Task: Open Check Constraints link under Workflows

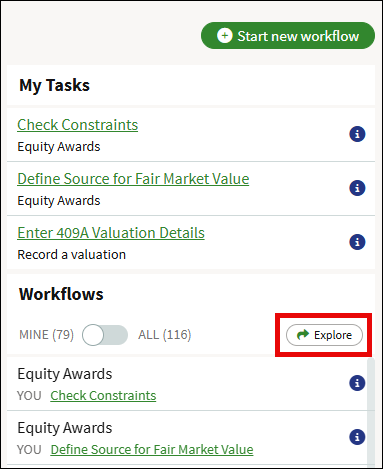Action: click(103, 396)
